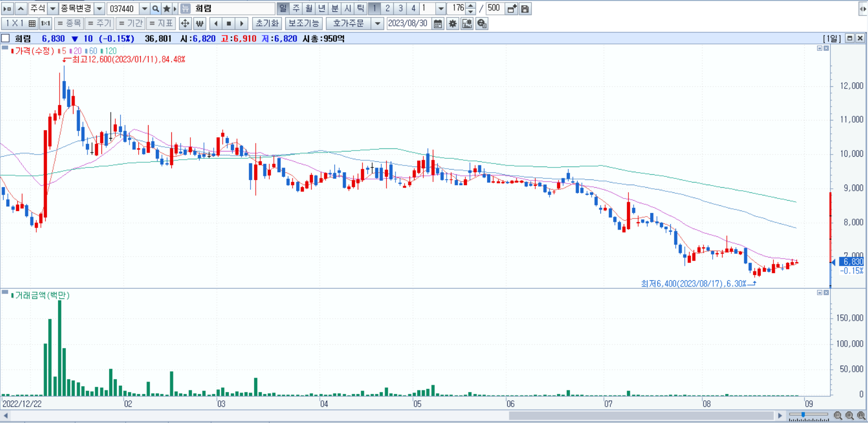The height and width of the screenshot is (423, 868).
Task: Click the 뉴 news icon before the stock name
Action: pyautogui.click(x=185, y=9)
